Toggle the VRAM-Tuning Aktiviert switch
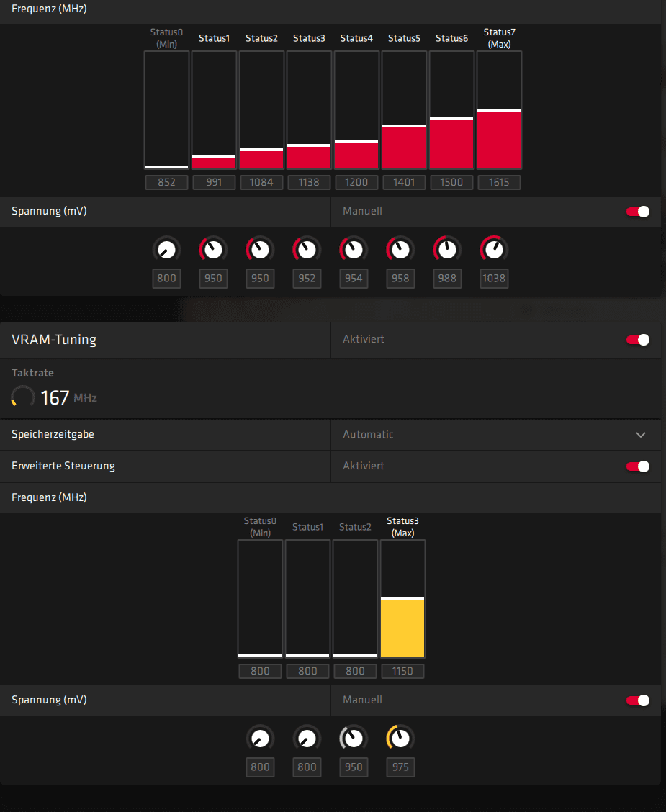This screenshot has width=666, height=812. click(x=637, y=340)
